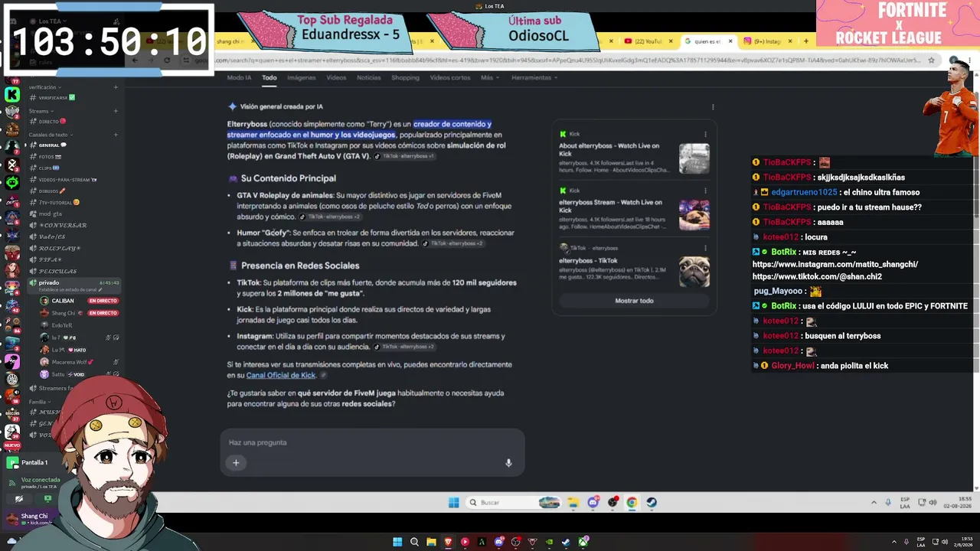Image resolution: width=980 pixels, height=551 pixels.
Task: Click the Instagram link in the BotRix chat message
Action: tap(835, 265)
